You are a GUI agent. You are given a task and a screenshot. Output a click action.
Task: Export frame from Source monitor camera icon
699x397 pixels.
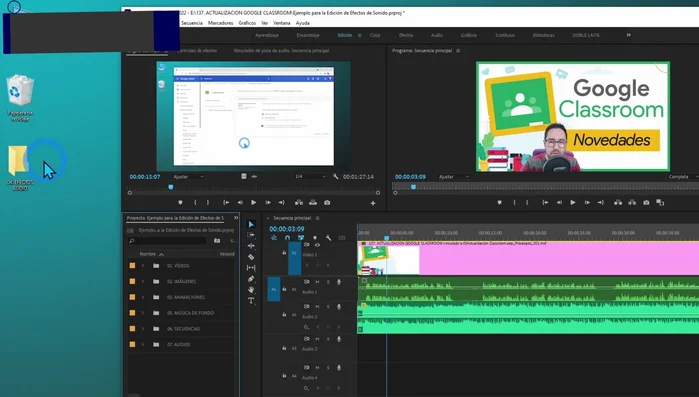coord(327,202)
